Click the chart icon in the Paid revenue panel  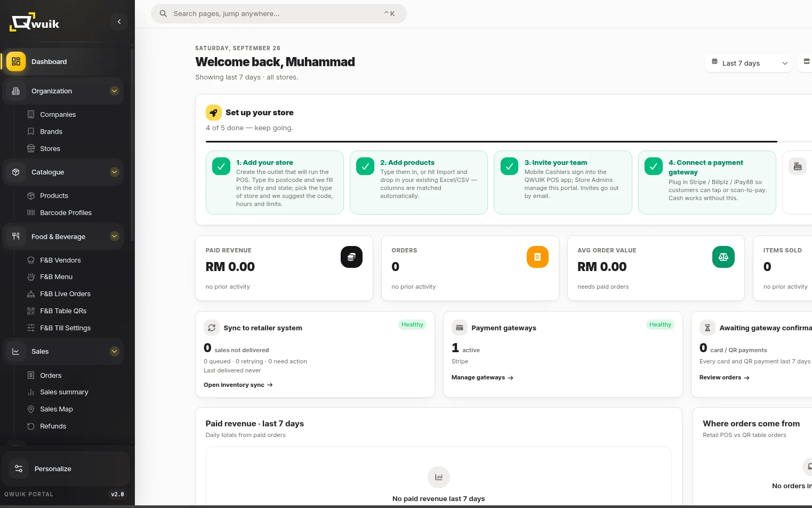[x=439, y=477]
